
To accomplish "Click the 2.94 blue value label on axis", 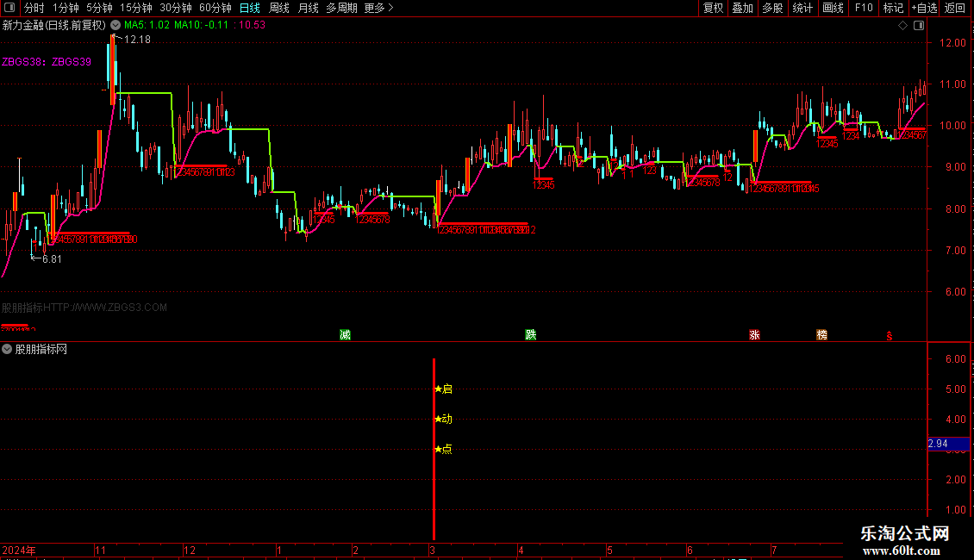I will pyautogui.click(x=948, y=444).
